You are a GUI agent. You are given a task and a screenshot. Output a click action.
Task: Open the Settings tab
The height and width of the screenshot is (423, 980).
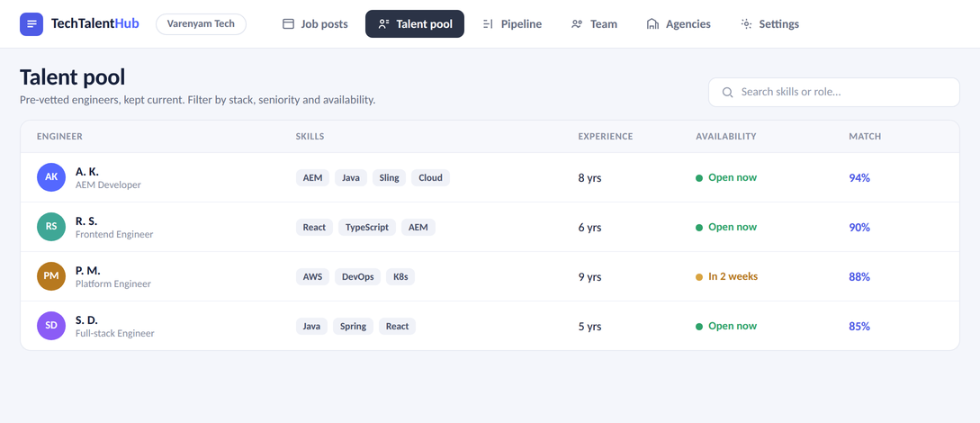click(769, 24)
